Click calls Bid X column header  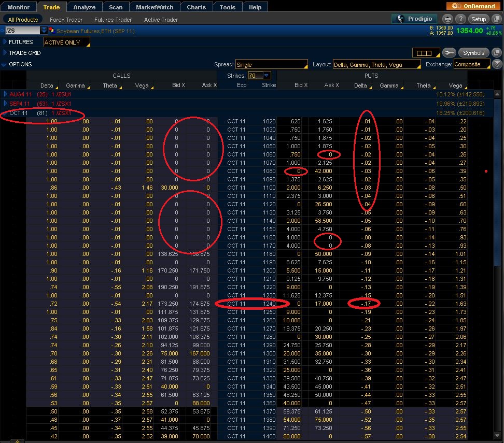[178, 85]
